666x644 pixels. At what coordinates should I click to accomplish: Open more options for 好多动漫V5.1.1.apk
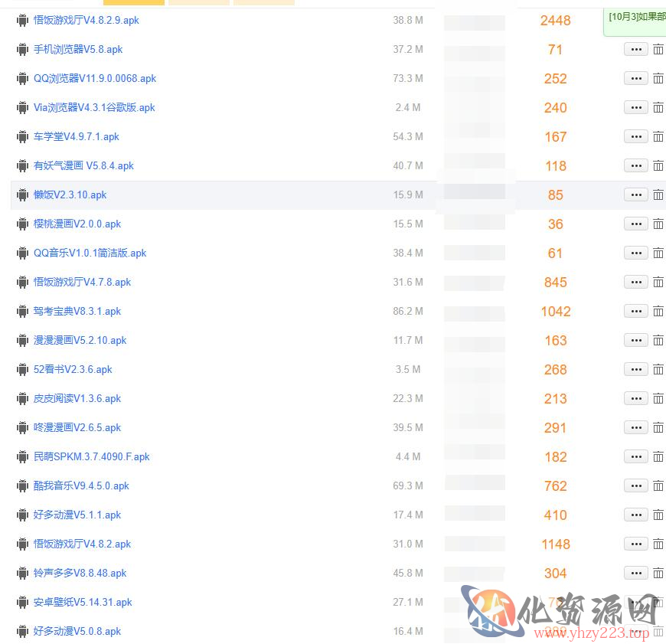636,515
